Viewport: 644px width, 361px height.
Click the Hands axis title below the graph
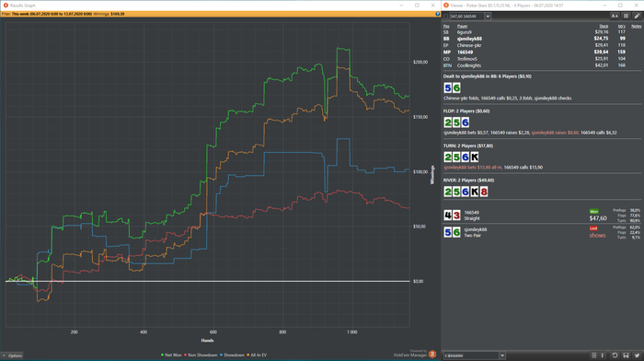click(207, 341)
